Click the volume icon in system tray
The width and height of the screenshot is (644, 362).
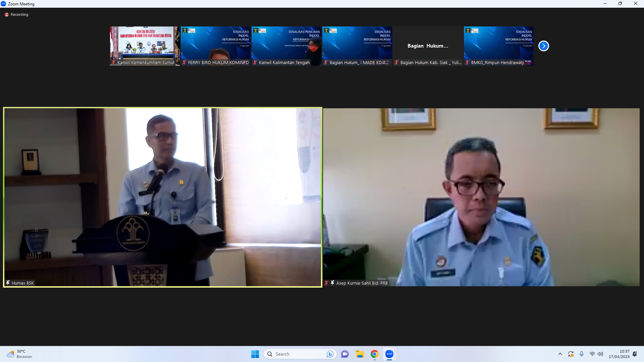click(600, 354)
